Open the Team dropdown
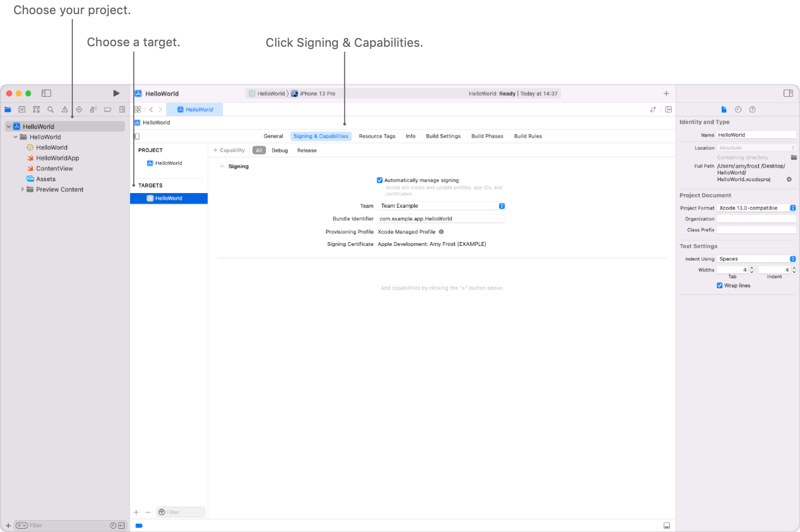 pyautogui.click(x=442, y=206)
